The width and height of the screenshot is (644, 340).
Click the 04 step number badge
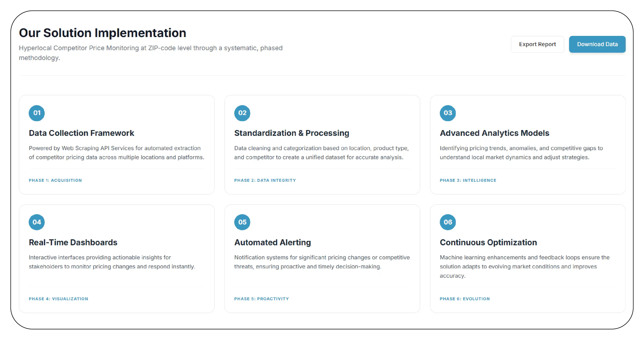point(37,222)
